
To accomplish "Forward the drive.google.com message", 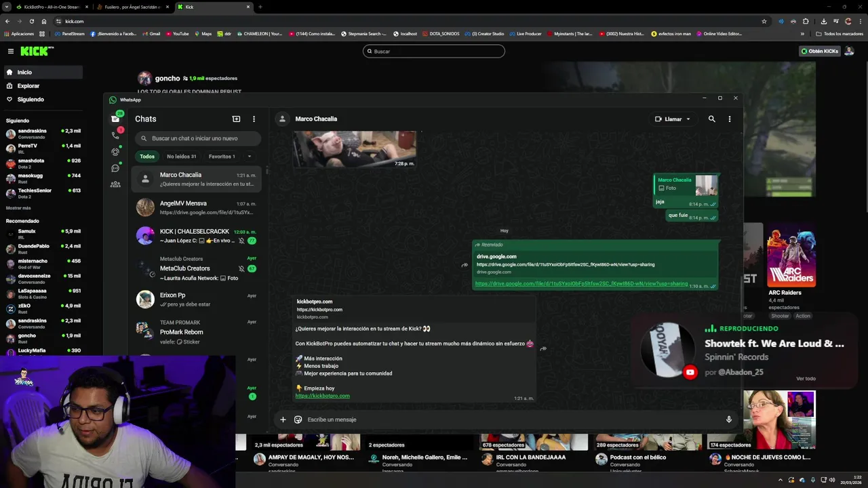I will [x=465, y=265].
